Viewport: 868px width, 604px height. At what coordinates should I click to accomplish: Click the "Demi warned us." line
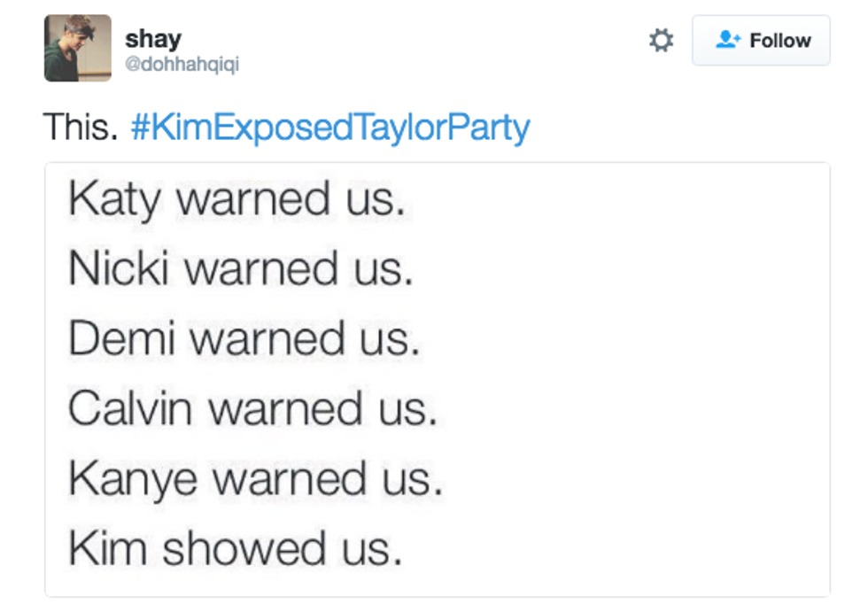point(244,339)
